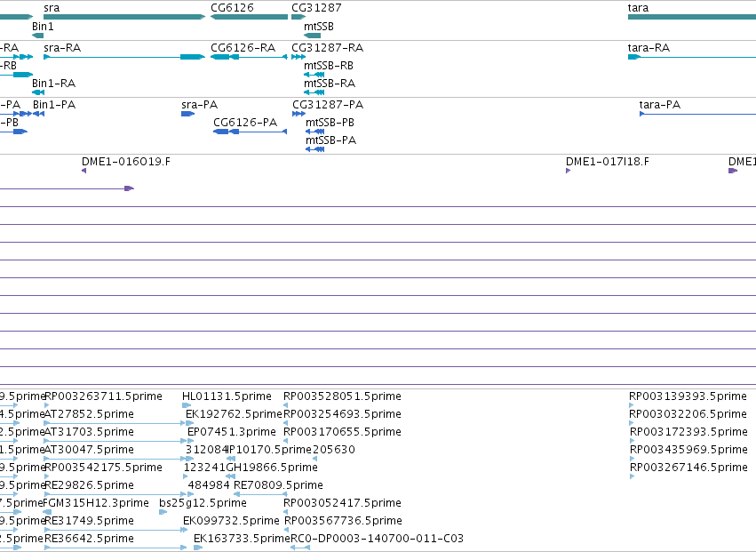
Task: Click the RP003567736.5prime label
Action: (343, 521)
